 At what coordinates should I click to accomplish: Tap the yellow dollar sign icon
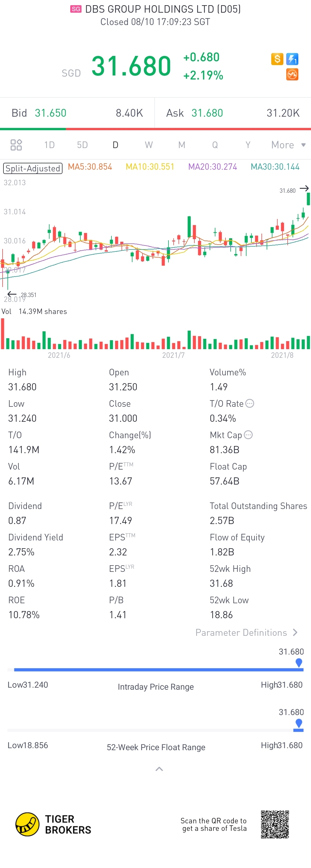277,59
